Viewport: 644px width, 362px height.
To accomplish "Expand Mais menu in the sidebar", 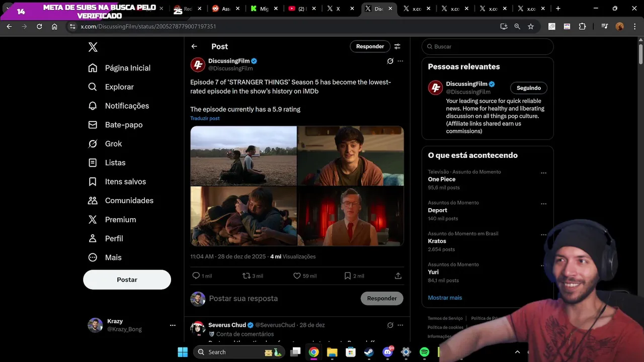I will (105, 257).
